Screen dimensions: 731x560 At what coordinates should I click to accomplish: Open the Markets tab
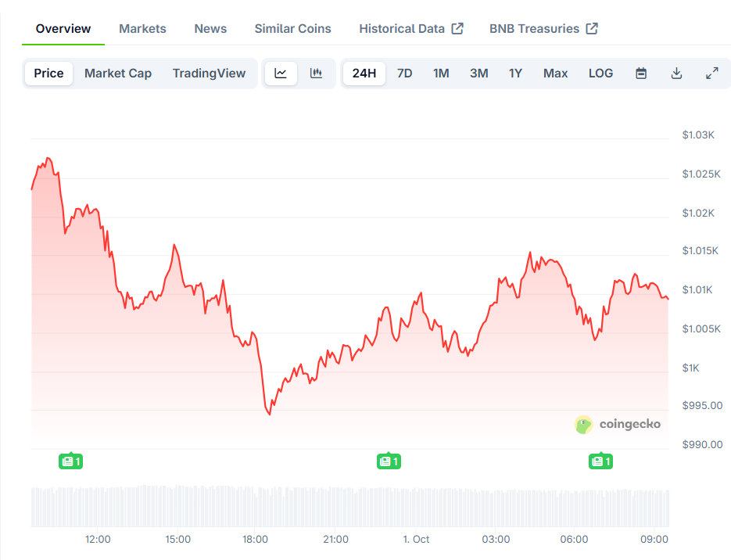point(142,29)
